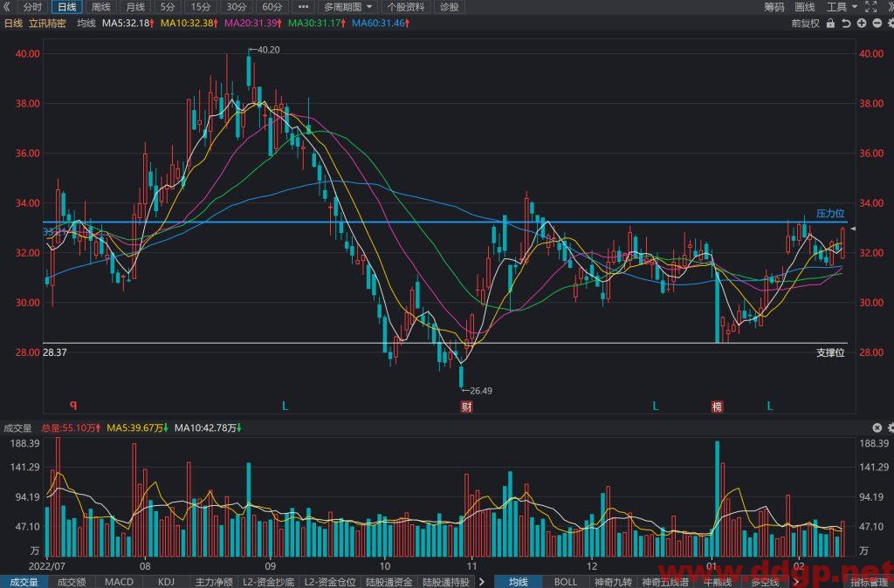Click volume MA10:42.78万 value
The image size is (894, 588).
(x=208, y=427)
